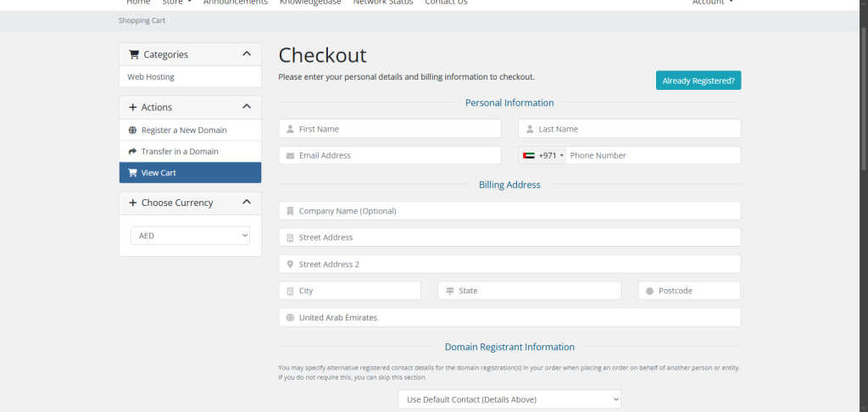Click the globe icon in country field
Viewport: 868px width, 412px height.
point(290,318)
